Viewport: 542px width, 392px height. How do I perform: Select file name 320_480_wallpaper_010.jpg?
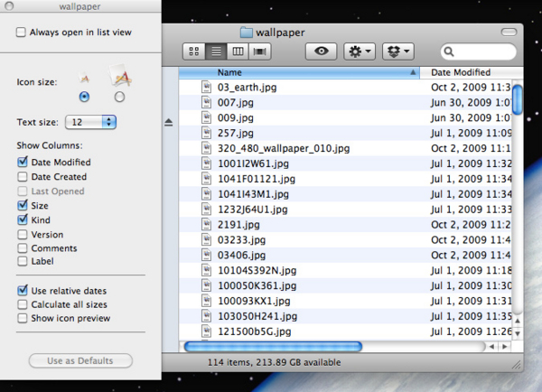(284, 148)
